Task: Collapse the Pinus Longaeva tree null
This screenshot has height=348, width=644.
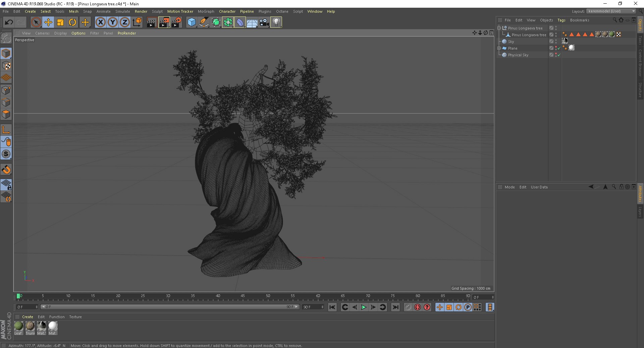Action: coord(499,28)
